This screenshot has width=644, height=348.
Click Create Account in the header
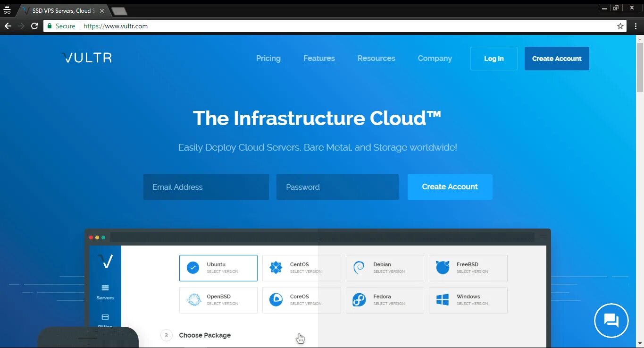click(557, 59)
